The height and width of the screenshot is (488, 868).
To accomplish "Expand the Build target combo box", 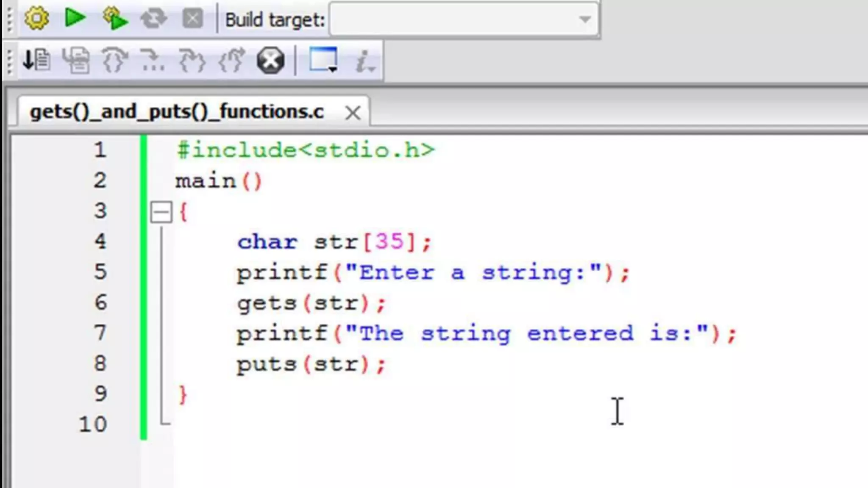I will tap(585, 19).
